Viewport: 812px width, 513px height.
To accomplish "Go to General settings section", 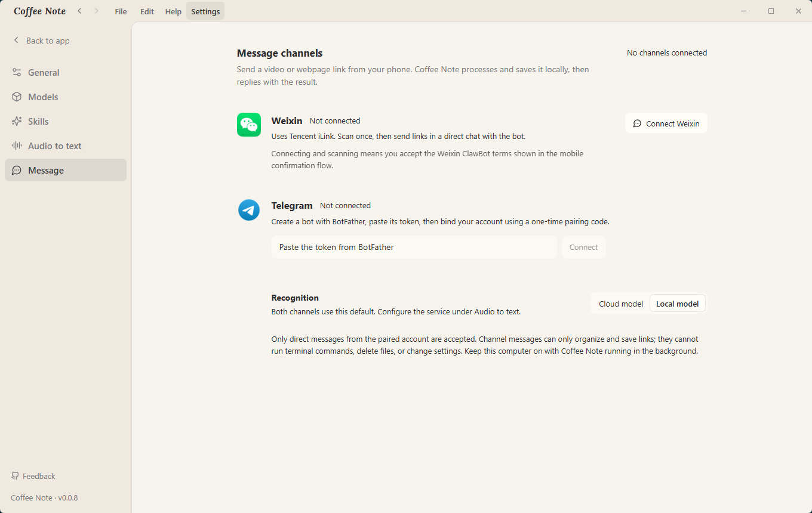I will pyautogui.click(x=66, y=72).
